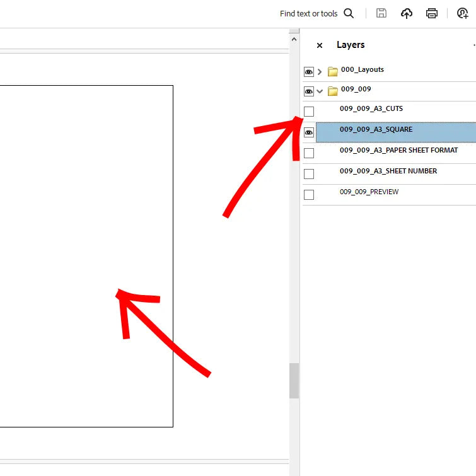The image size is (476, 476).
Task: Hide the 009_009_A3_SQUARE layer
Action: click(309, 132)
